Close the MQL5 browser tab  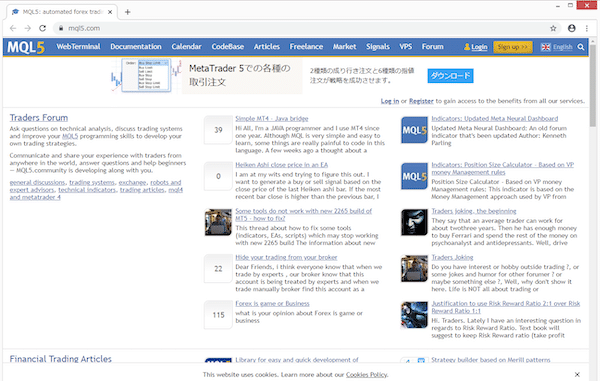[x=110, y=12]
